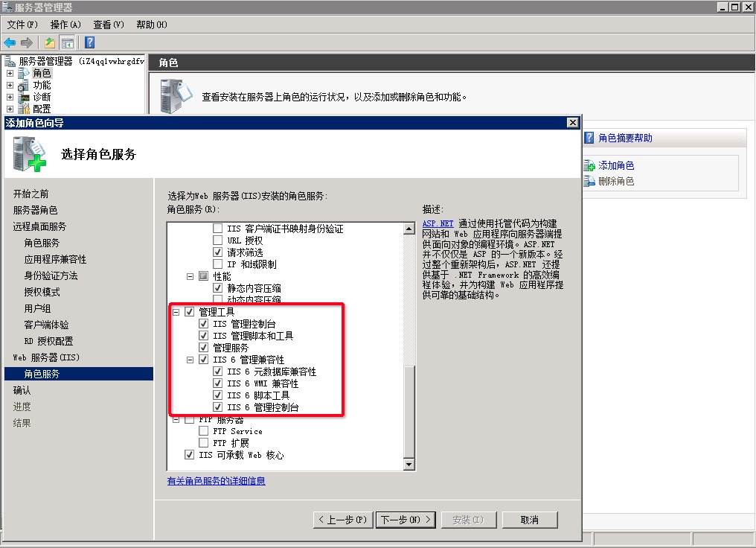Image resolution: width=756 pixels, height=548 pixels.
Task: Expand the 诊断 node in console tree
Action: pyautogui.click(x=10, y=97)
